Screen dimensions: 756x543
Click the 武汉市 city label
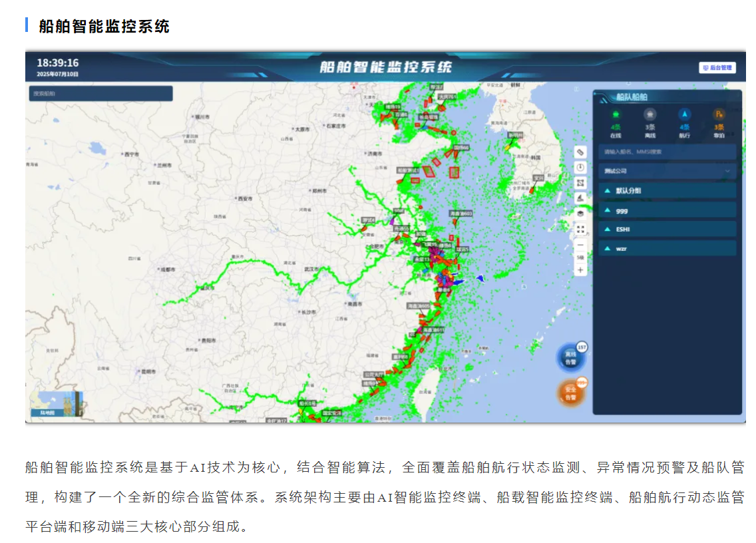[311, 269]
